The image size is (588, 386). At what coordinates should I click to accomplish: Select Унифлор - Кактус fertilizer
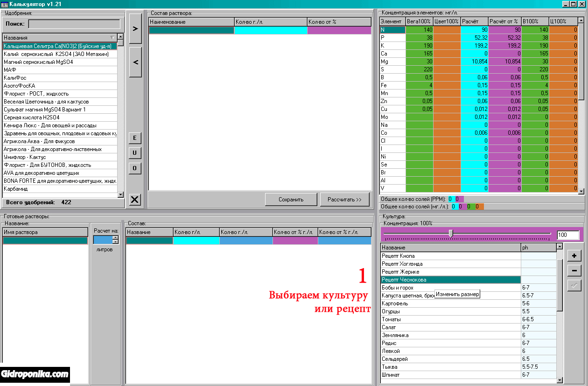tap(59, 157)
